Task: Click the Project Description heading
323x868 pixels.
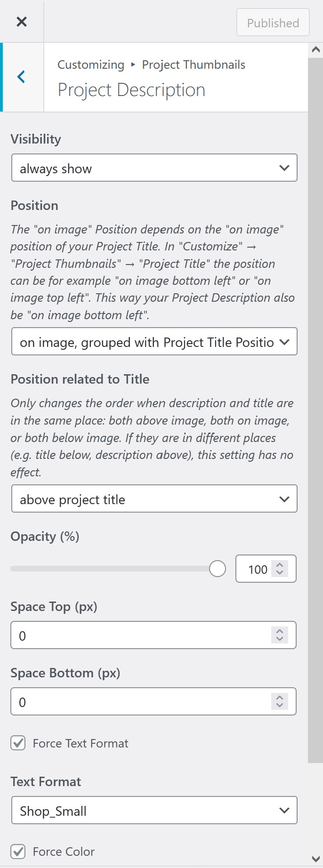Action: 131,89
